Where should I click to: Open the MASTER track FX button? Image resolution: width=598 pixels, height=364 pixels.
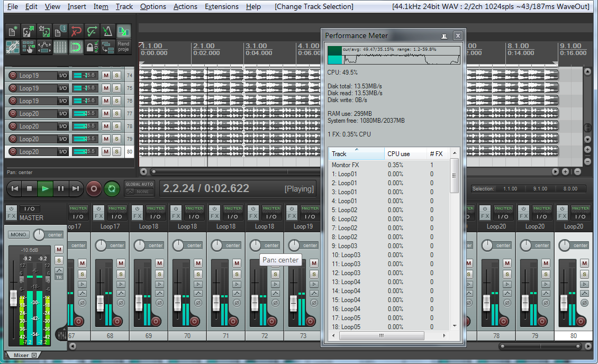pyautogui.click(x=11, y=217)
